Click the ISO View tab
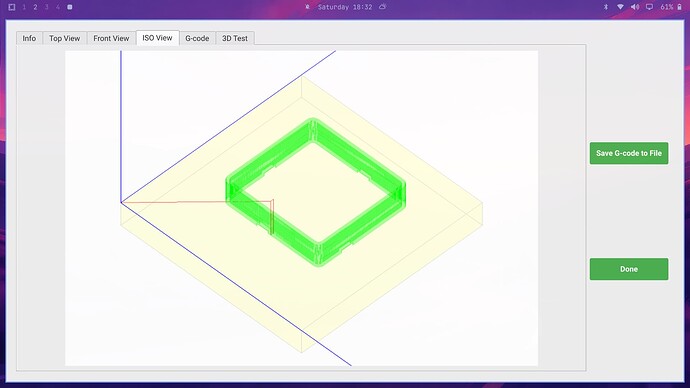The image size is (690, 388). [x=158, y=38]
